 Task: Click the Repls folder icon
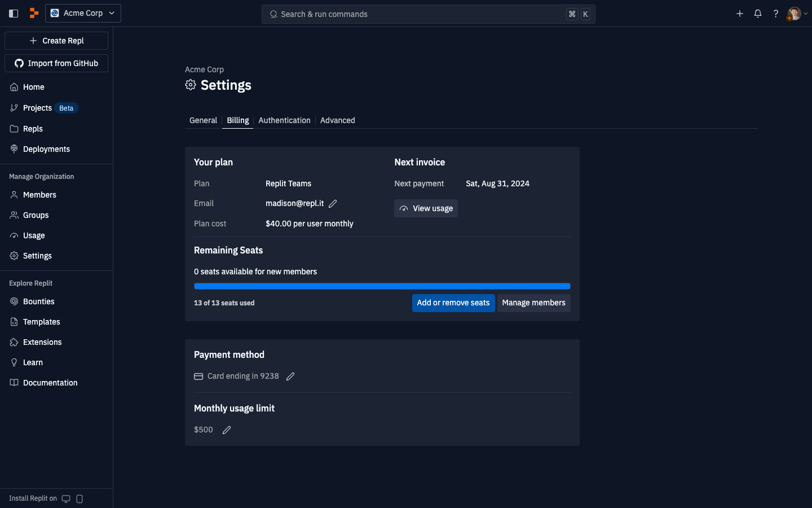coord(14,129)
